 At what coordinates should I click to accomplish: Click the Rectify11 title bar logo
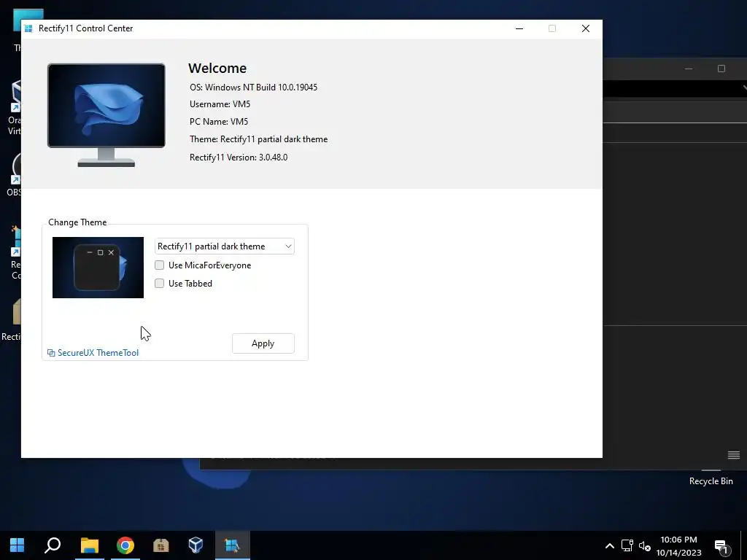pos(28,28)
